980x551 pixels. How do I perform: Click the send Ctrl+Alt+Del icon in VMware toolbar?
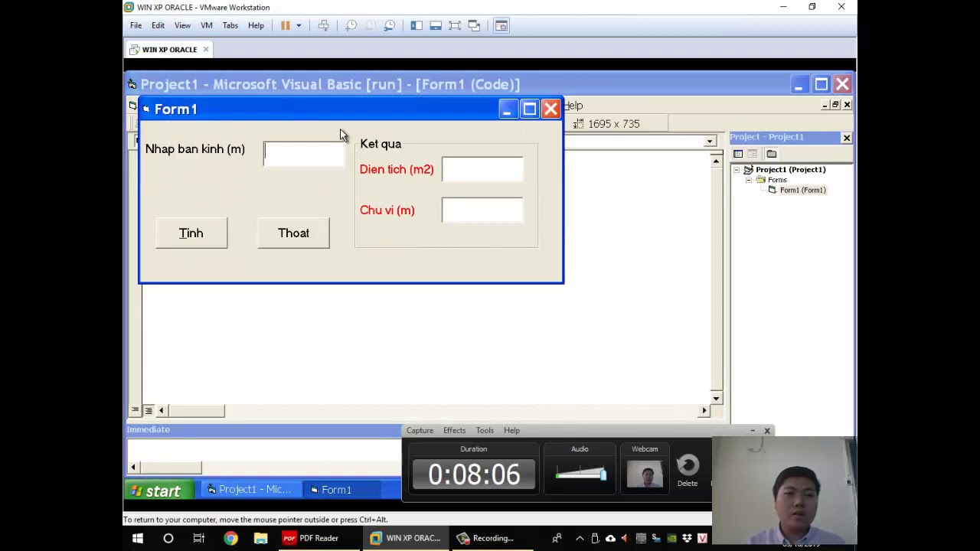(323, 25)
